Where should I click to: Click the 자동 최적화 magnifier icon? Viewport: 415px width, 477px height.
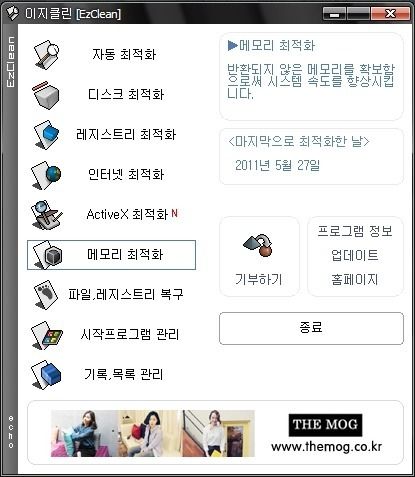pyautogui.click(x=46, y=55)
